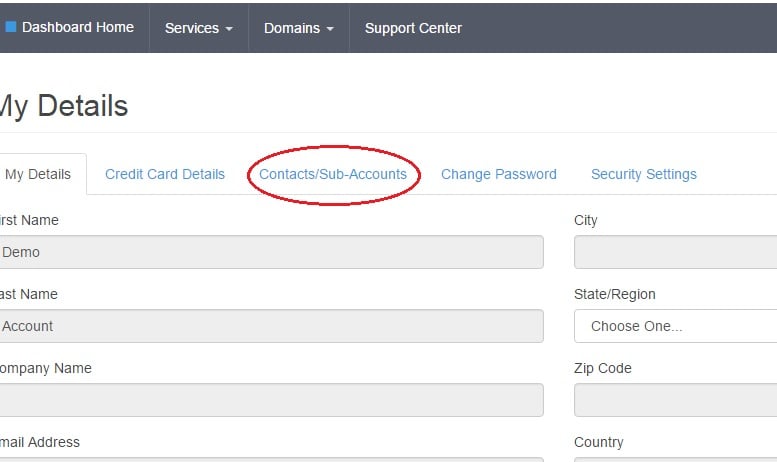The image size is (777, 462).
Task: Focus the empty Company Name field
Action: [x=271, y=400]
